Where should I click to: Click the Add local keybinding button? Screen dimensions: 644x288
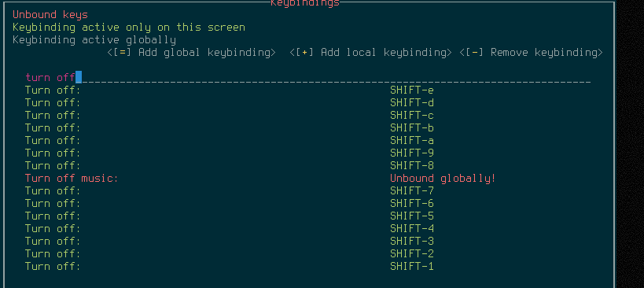(x=370, y=53)
